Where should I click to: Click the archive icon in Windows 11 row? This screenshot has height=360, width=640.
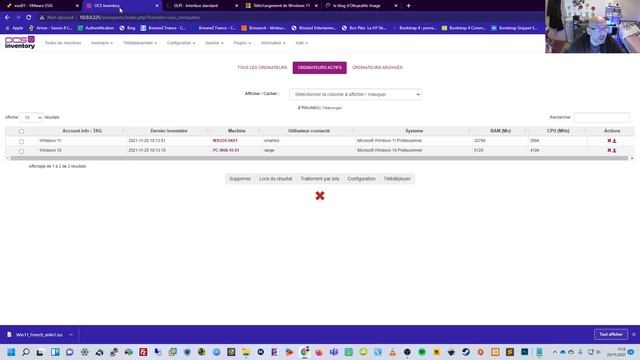(614, 140)
